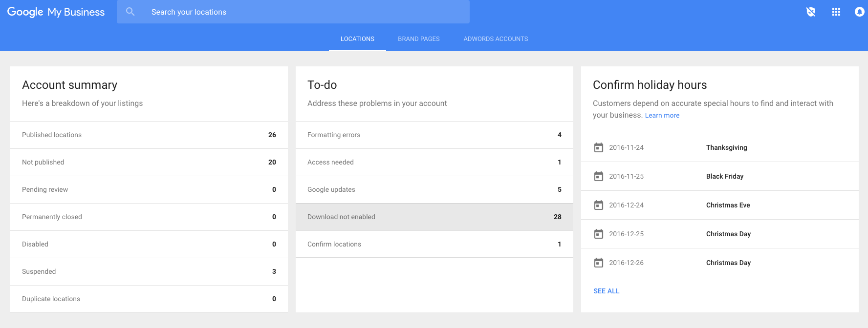Open the Learn more link
The width and height of the screenshot is (868, 328).
(662, 116)
